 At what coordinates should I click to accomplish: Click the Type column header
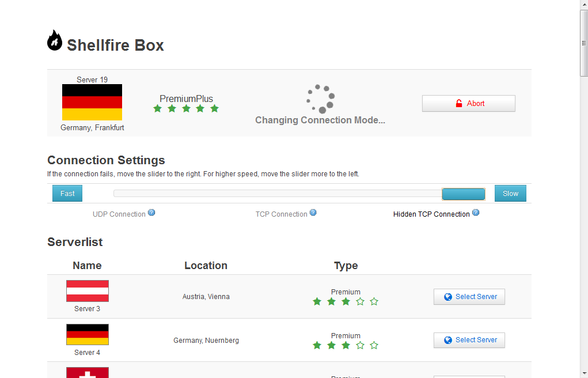pyautogui.click(x=346, y=266)
